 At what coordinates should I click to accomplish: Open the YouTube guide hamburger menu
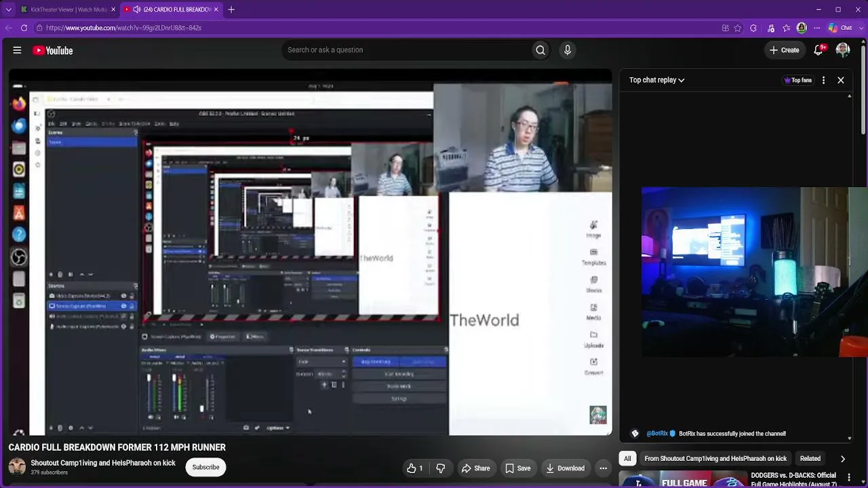point(17,50)
